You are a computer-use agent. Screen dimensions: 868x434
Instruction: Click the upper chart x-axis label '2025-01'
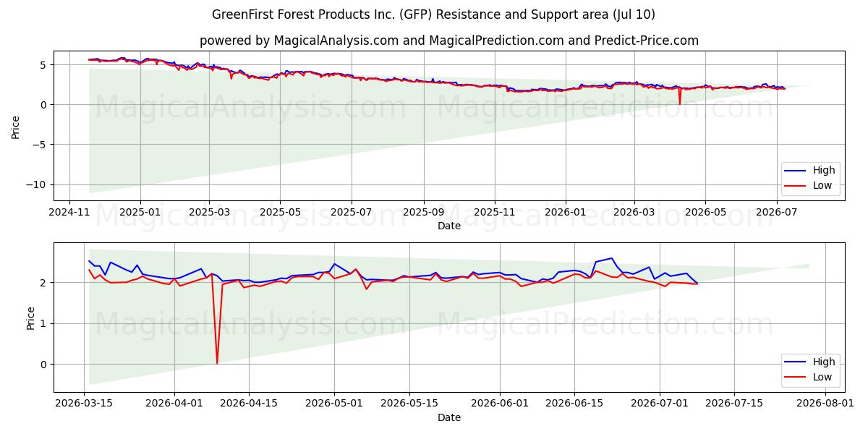(140, 213)
